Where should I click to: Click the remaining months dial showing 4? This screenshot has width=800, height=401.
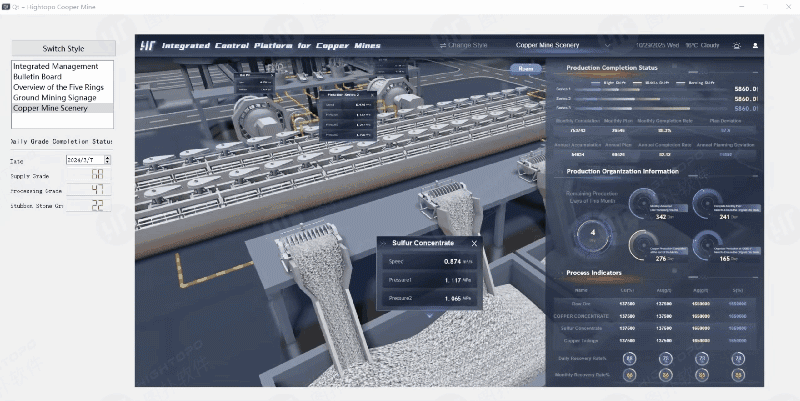593,235
